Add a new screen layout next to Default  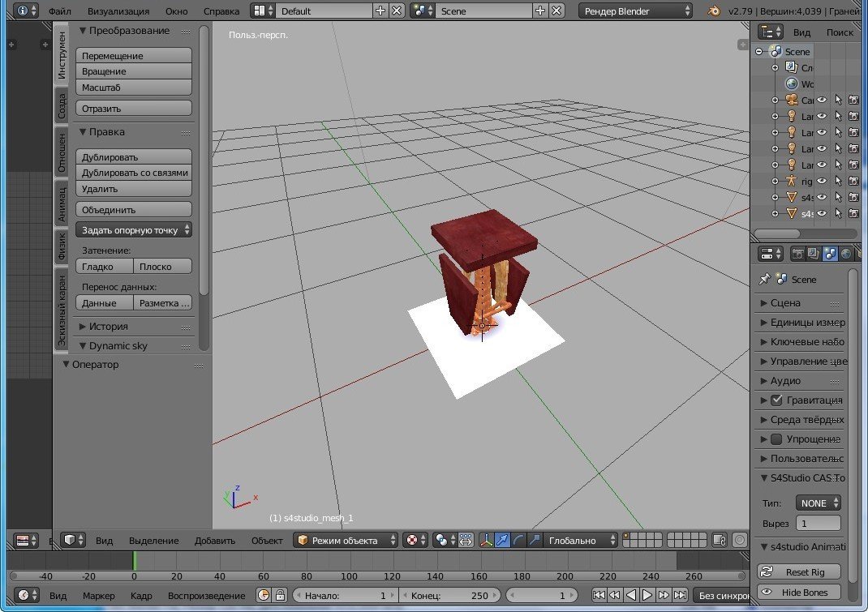(x=380, y=11)
